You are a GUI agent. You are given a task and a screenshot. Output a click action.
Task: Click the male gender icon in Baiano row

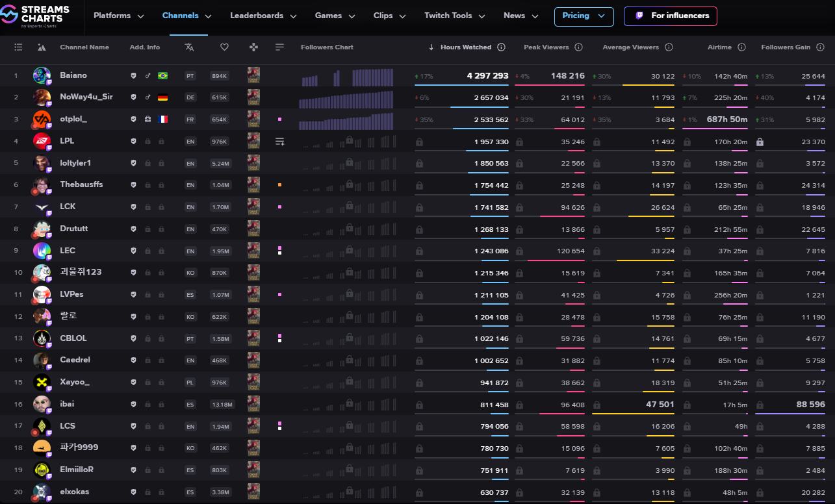(x=148, y=76)
